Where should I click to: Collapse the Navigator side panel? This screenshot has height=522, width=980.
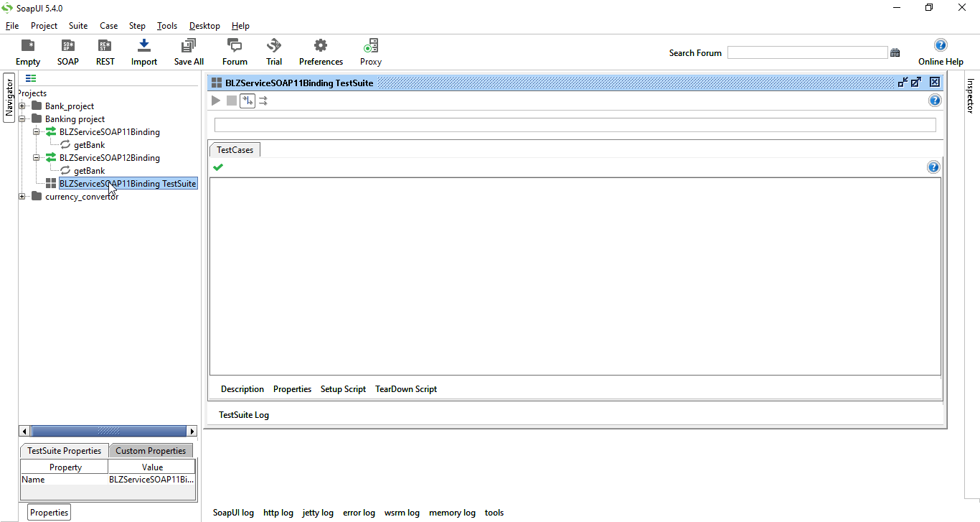click(9, 97)
